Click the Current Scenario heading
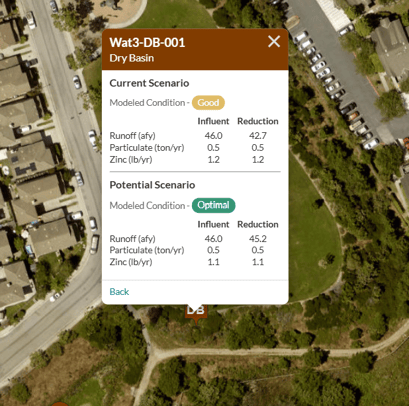The height and width of the screenshot is (406, 409). pos(149,83)
